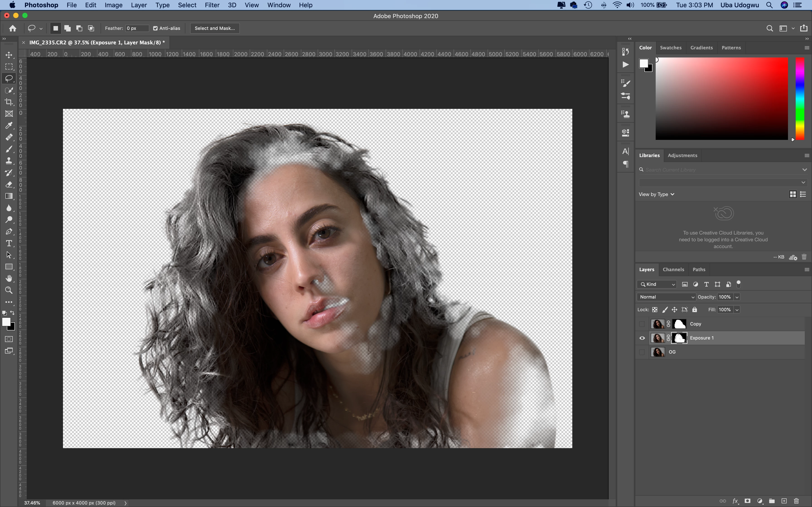Viewport: 812px width, 507px height.
Task: Expand the View by Type dropdown
Action: click(656, 194)
